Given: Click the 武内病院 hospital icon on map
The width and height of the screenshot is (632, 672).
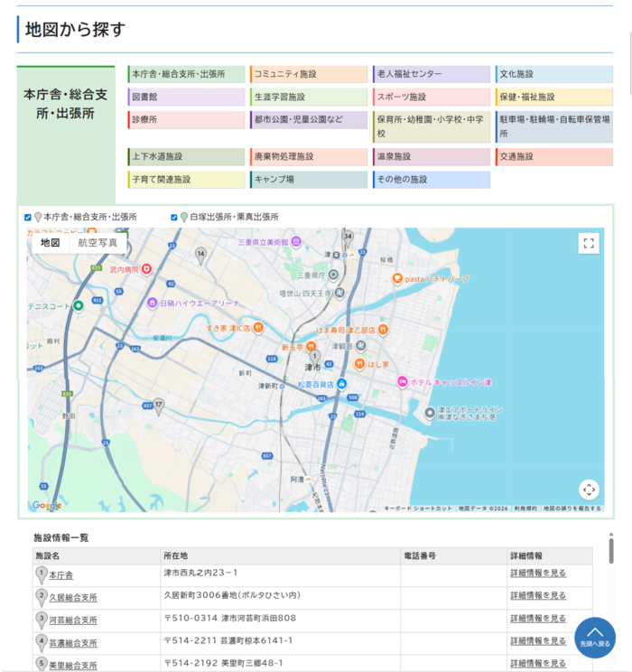Looking at the screenshot, I should pyautogui.click(x=147, y=269).
